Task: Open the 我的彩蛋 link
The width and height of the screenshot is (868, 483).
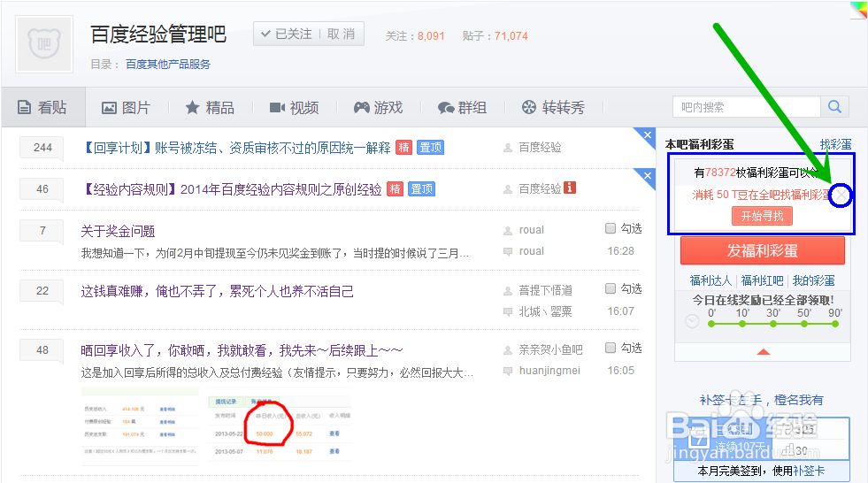Action: point(814,281)
